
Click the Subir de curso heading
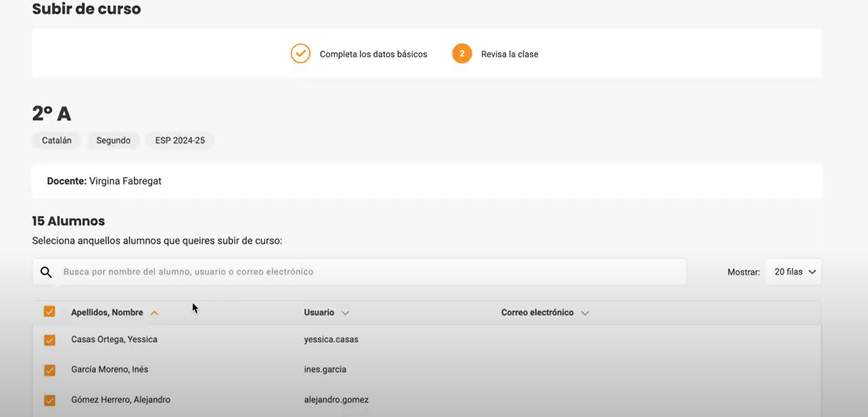[x=87, y=9]
